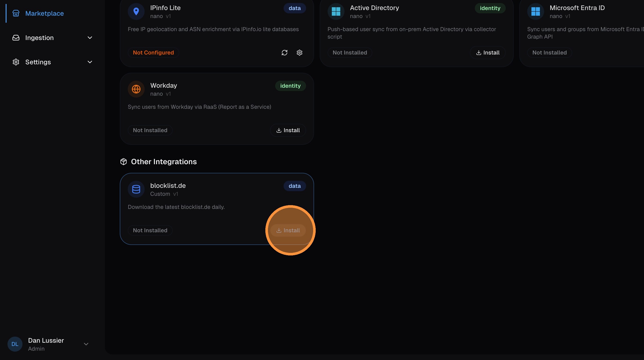Click the Not Configured status badge
644x360 pixels.
click(x=153, y=53)
